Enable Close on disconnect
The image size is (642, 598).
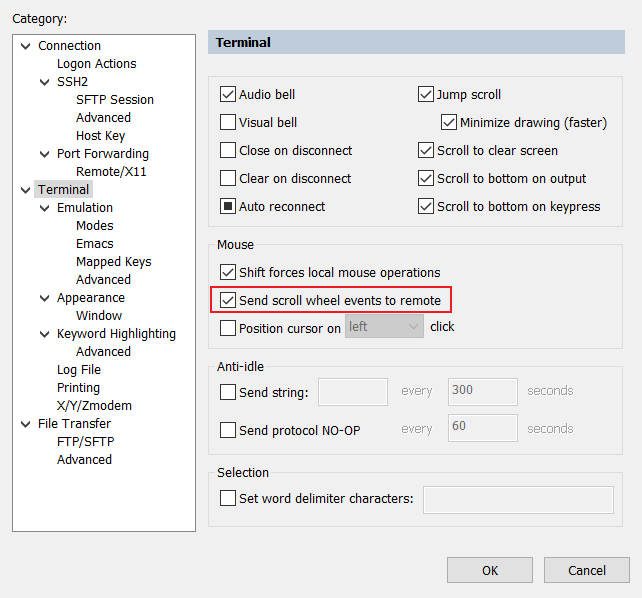228,151
